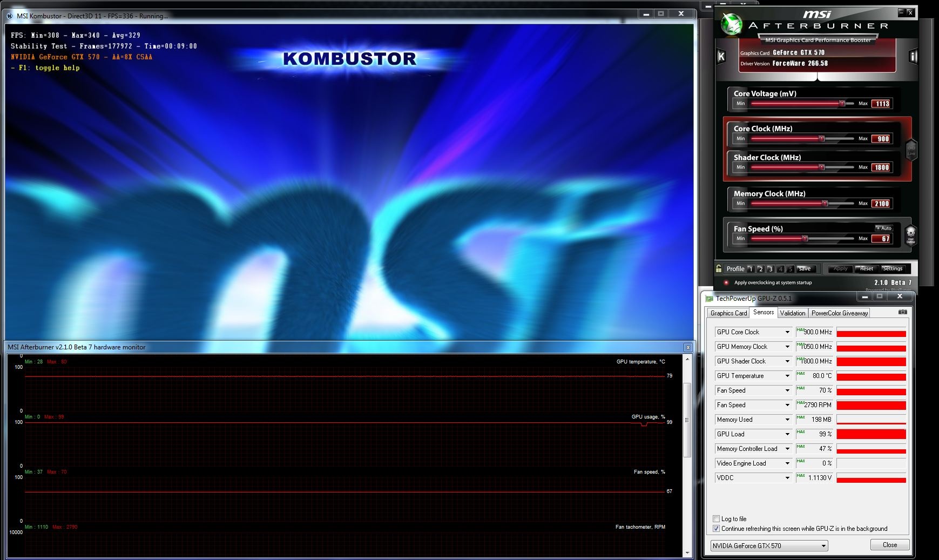Open Kombustor via Afterburner's K button
The image size is (939, 560).
click(721, 56)
